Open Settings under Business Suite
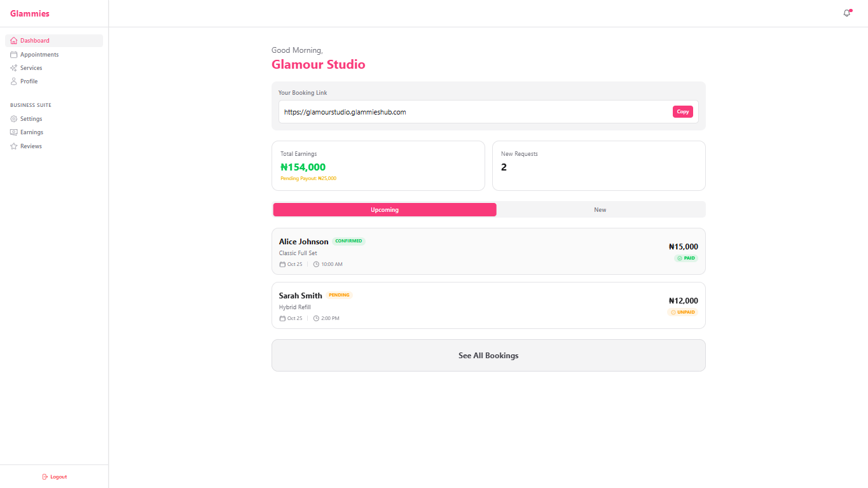The height and width of the screenshot is (488, 868). [54, 119]
